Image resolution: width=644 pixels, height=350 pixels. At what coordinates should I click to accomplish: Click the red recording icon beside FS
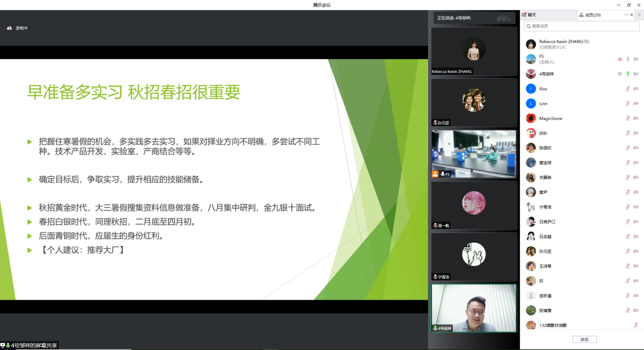[620, 60]
